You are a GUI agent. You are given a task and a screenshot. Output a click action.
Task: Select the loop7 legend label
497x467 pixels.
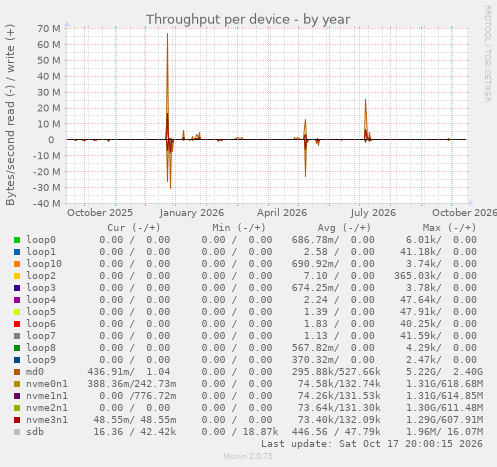[41, 336]
